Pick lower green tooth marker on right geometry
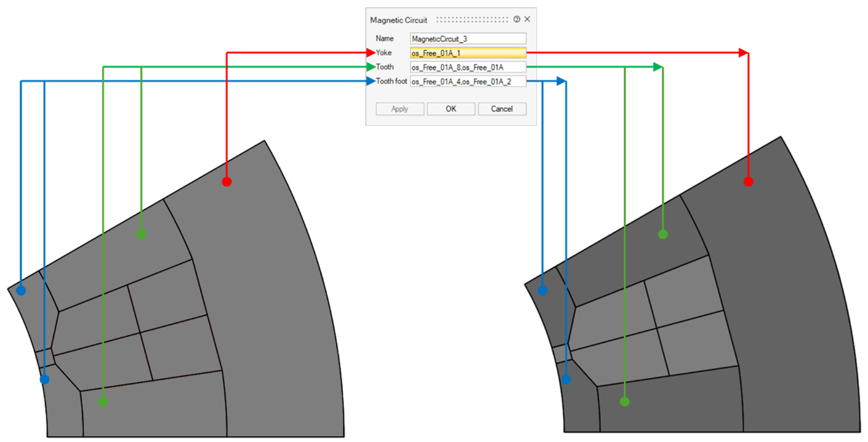The height and width of the screenshot is (442, 868). click(624, 401)
